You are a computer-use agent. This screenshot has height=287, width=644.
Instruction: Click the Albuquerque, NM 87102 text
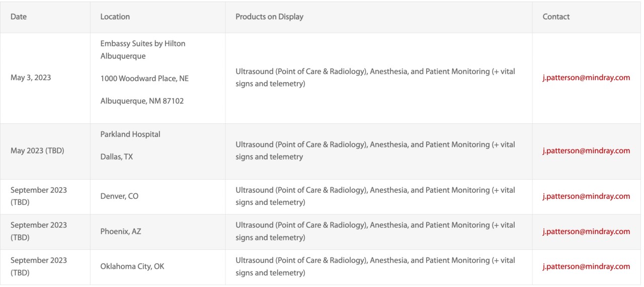click(142, 101)
